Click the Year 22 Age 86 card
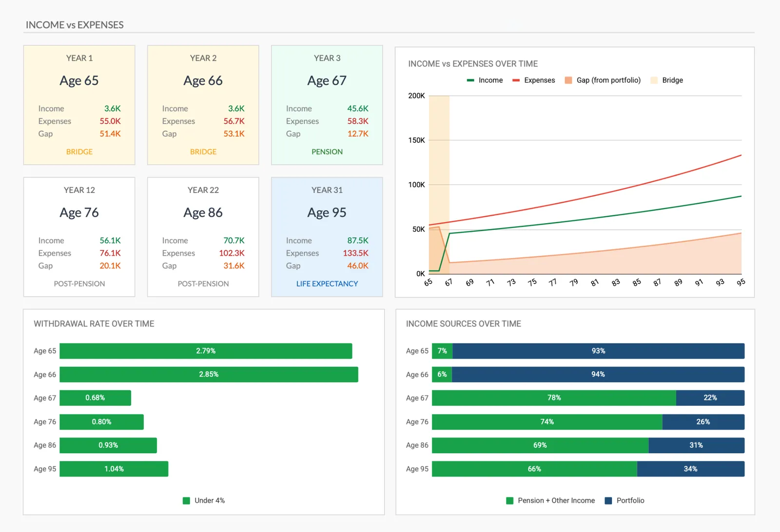Image resolution: width=780 pixels, height=532 pixels. pos(203,237)
